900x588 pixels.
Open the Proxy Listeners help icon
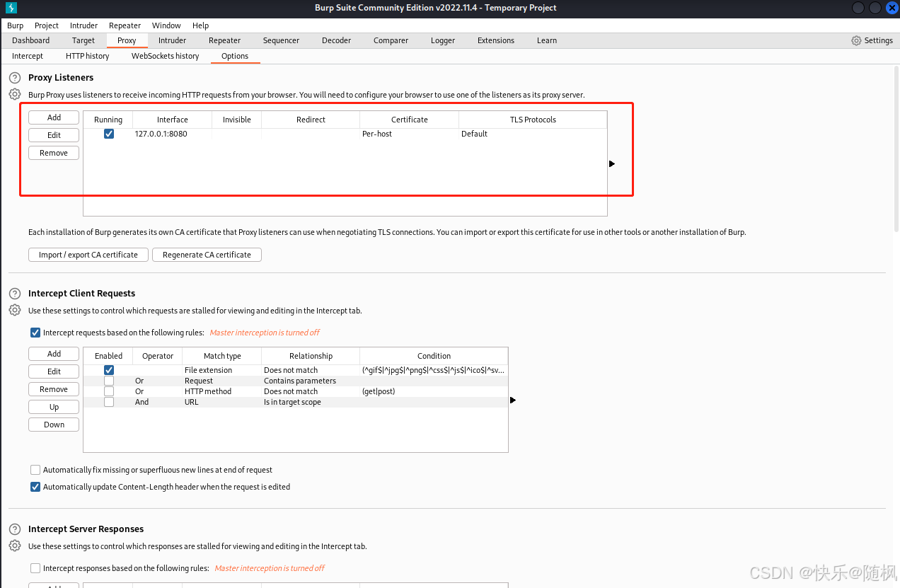click(x=15, y=78)
